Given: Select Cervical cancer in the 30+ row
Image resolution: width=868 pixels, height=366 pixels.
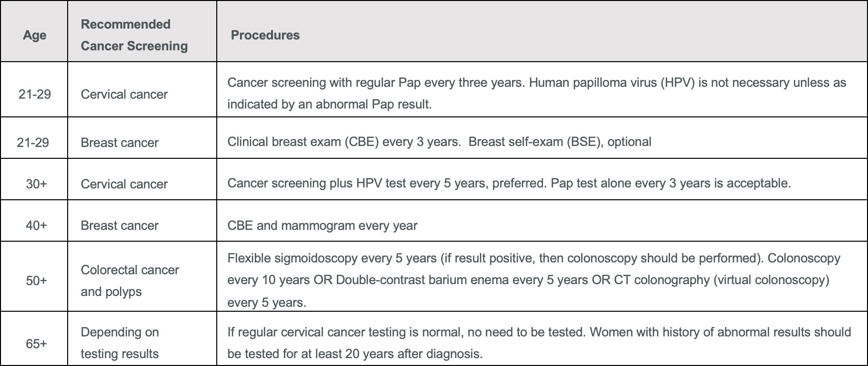Looking at the screenshot, I should pyautogui.click(x=124, y=184).
